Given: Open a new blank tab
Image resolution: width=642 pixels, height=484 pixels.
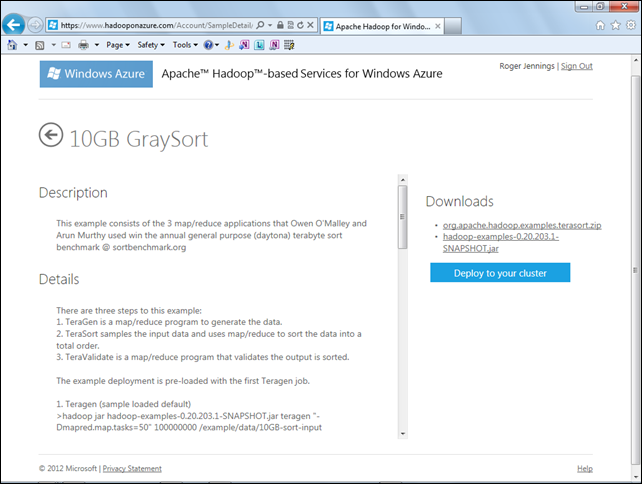Looking at the screenshot, I should click(453, 26).
